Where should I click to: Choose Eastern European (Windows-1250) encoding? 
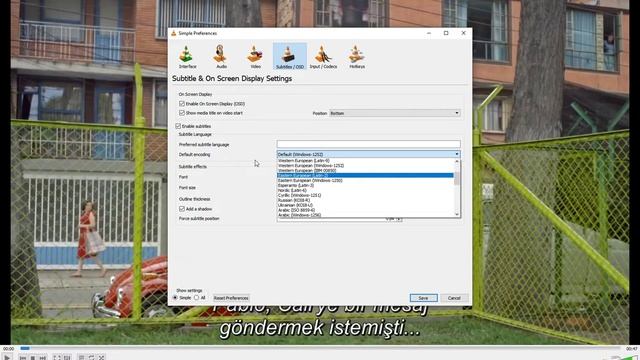[x=365, y=180]
